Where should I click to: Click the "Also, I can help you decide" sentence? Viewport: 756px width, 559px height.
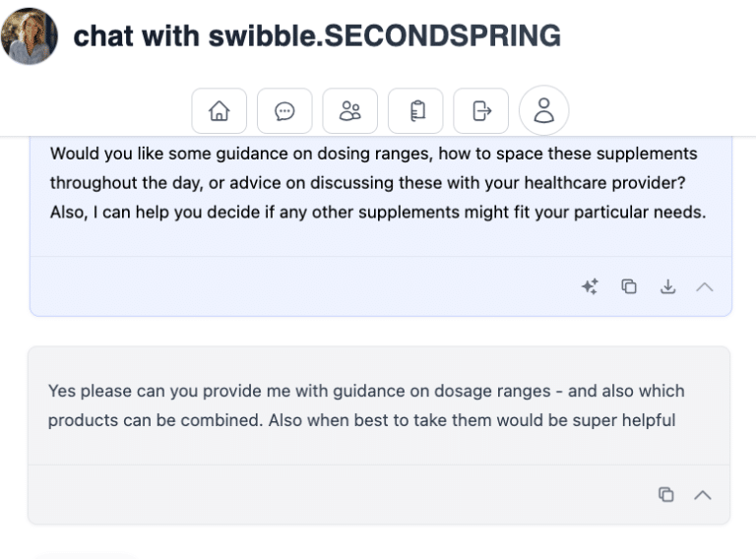(378, 211)
